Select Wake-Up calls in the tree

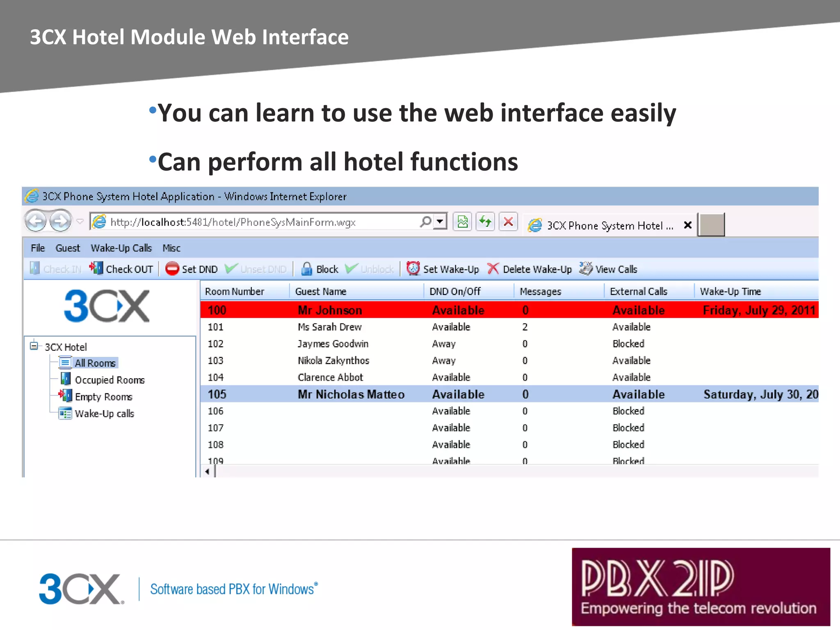tap(104, 413)
